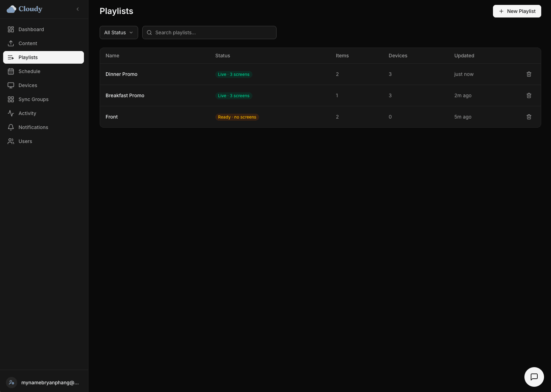Navigate to Devices

click(43, 85)
